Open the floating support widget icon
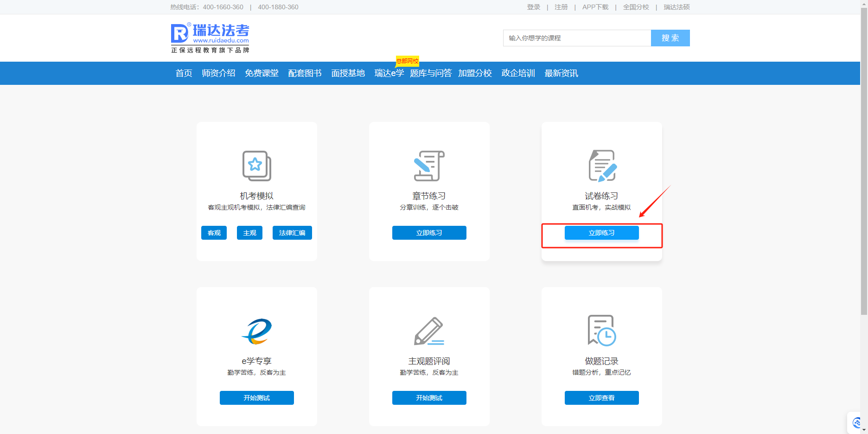 pos(857,423)
